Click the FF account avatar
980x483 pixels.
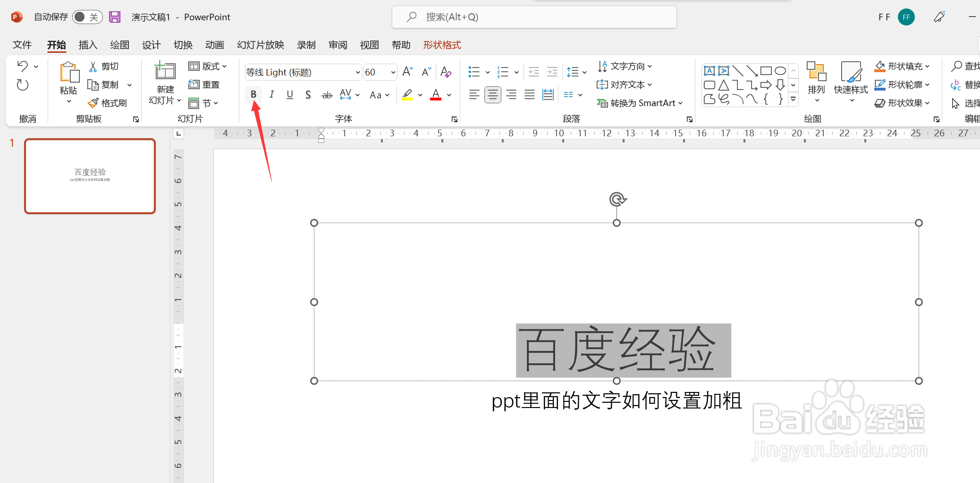click(x=906, y=17)
